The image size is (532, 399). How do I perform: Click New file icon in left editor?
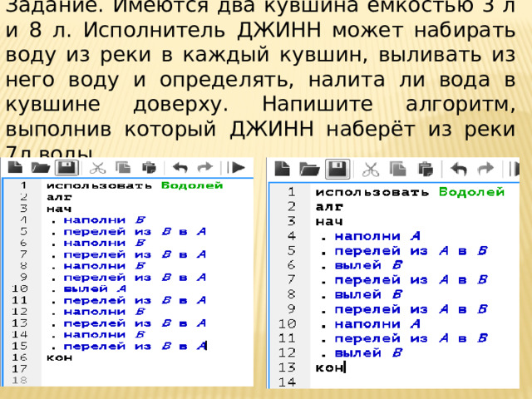[x=15, y=167]
